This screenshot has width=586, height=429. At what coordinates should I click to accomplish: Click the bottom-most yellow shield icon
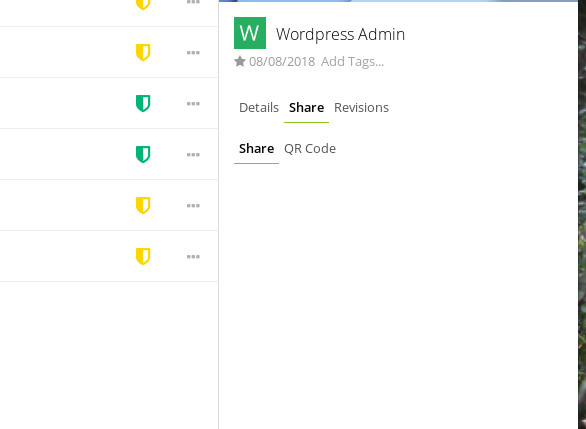pos(143,256)
